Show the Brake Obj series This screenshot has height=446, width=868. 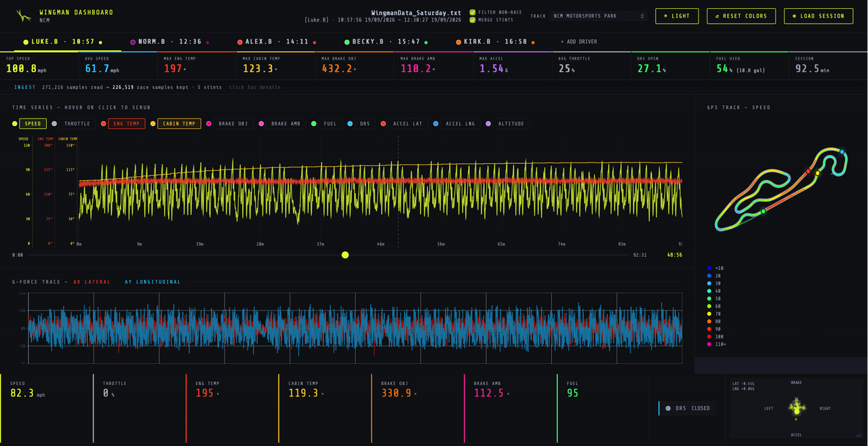click(x=233, y=124)
